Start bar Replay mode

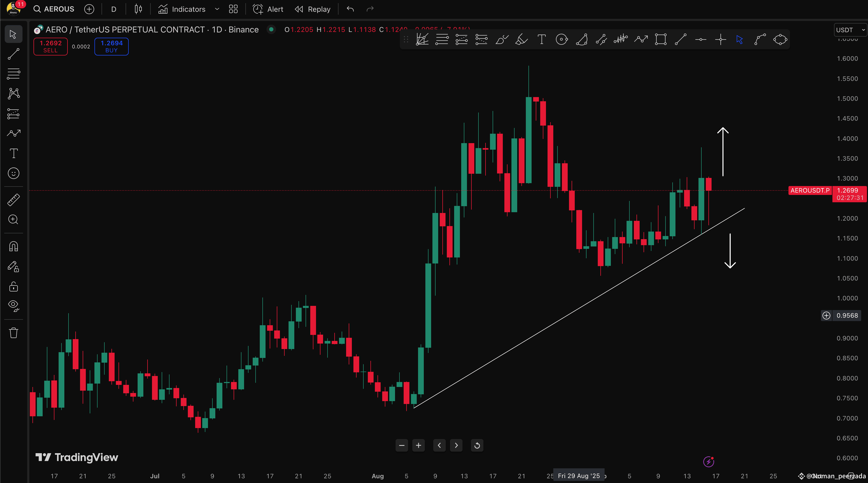[x=312, y=9]
